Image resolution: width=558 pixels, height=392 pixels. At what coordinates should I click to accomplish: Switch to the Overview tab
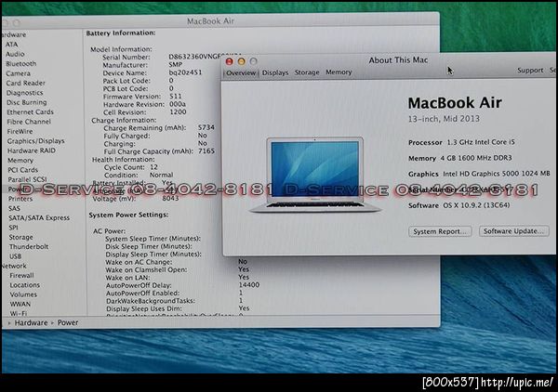tap(241, 72)
